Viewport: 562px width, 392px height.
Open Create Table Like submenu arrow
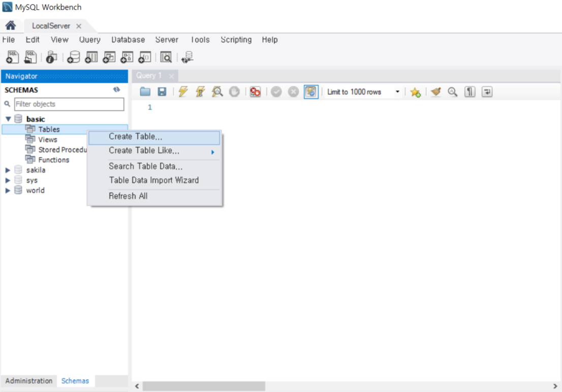pos(212,152)
